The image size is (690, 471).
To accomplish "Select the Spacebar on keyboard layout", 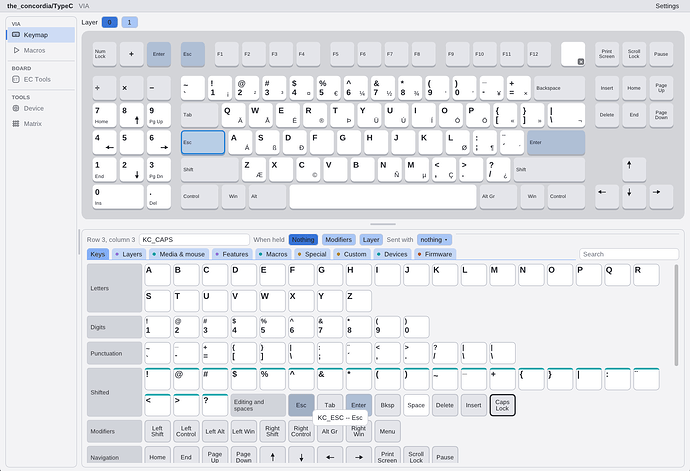I will coord(383,196).
